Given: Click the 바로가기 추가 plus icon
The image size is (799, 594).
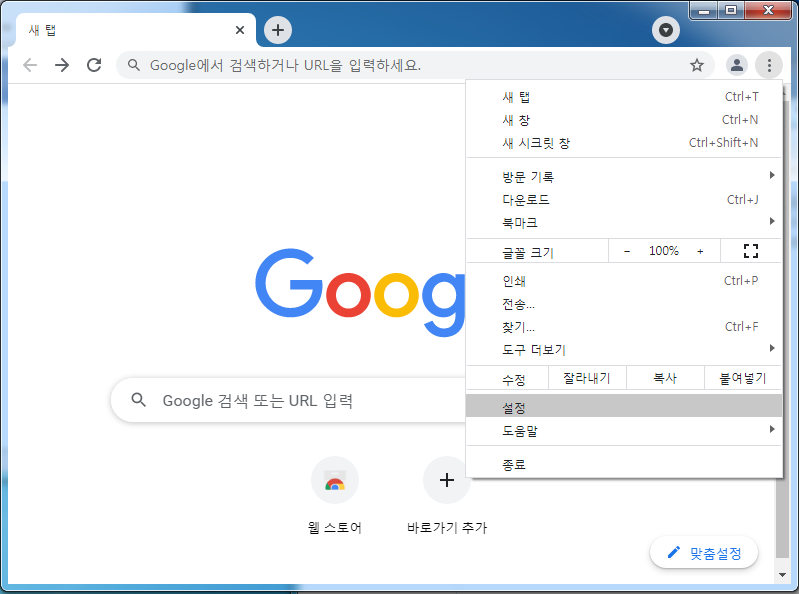Looking at the screenshot, I should (x=446, y=480).
